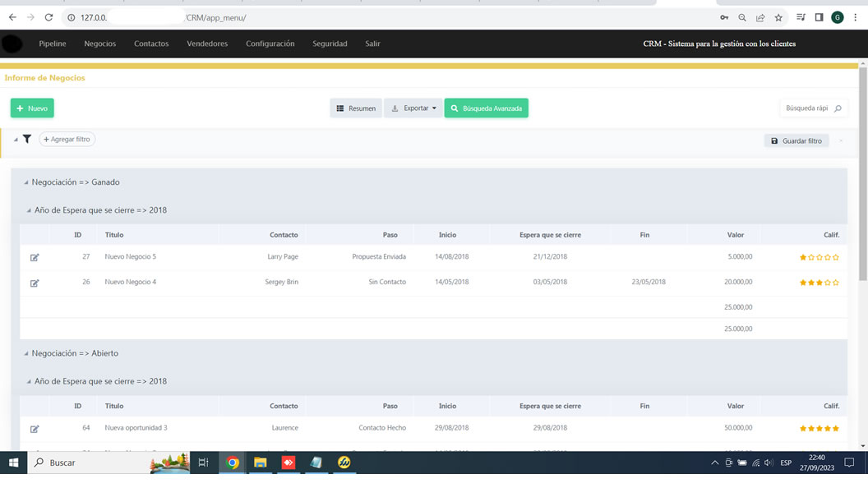Open the Chrome three-dot menu

(856, 18)
